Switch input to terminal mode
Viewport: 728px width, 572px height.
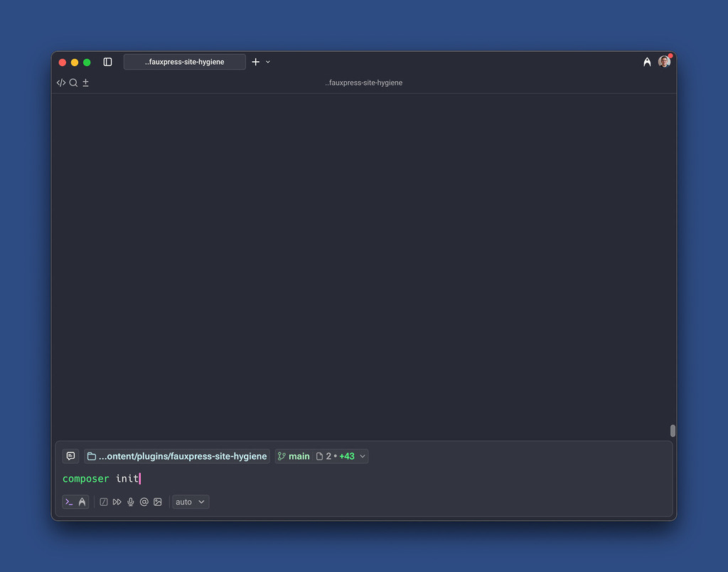tap(69, 502)
